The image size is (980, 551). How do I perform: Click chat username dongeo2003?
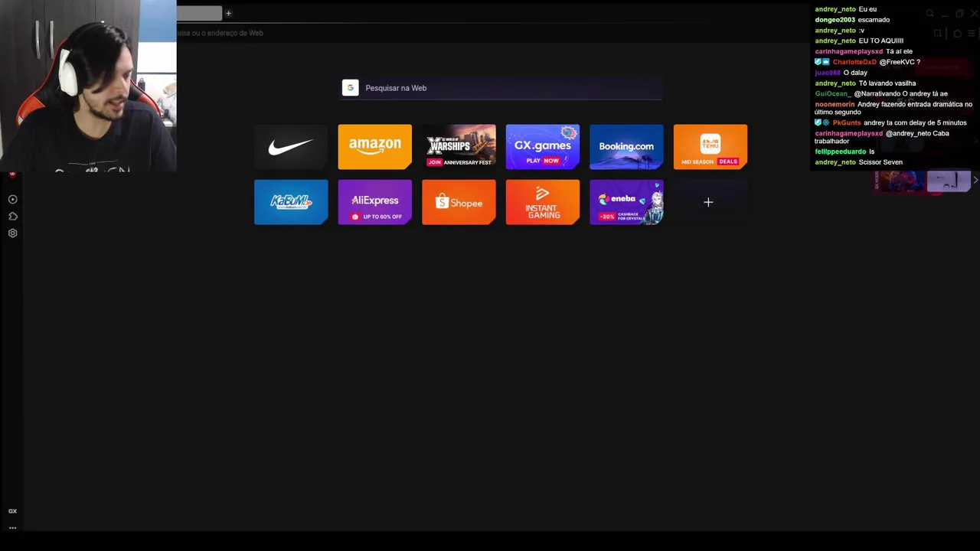coord(835,20)
